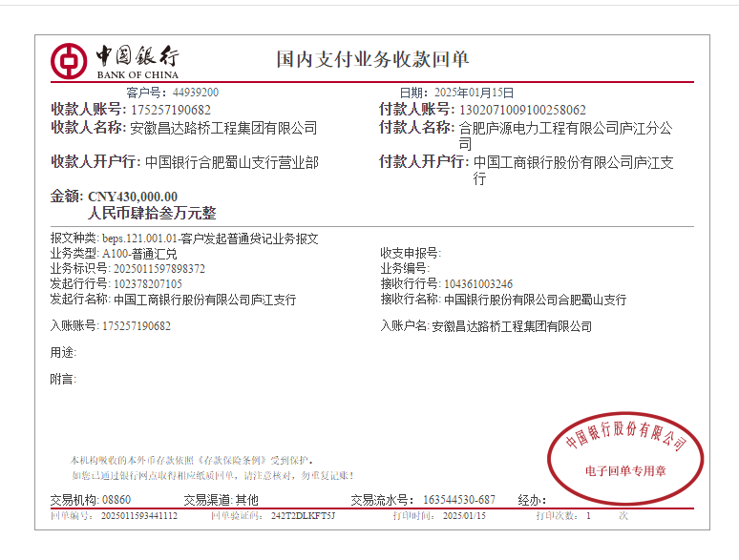The width and height of the screenshot is (739, 560).
Task: Select the customer number 44939200
Action: coord(196,93)
